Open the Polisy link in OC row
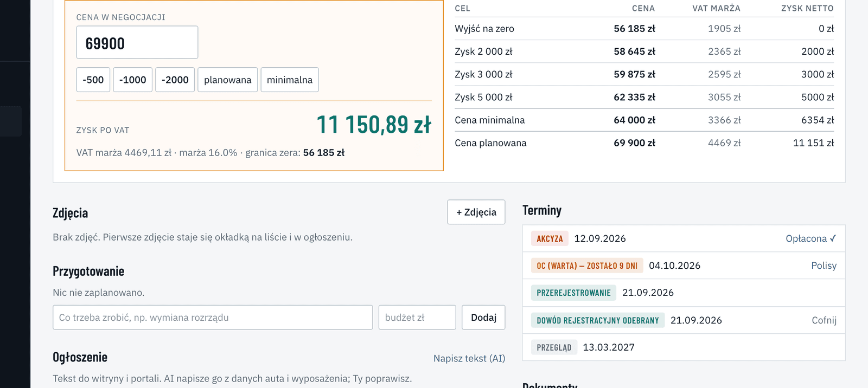The width and height of the screenshot is (868, 388). [x=824, y=266]
